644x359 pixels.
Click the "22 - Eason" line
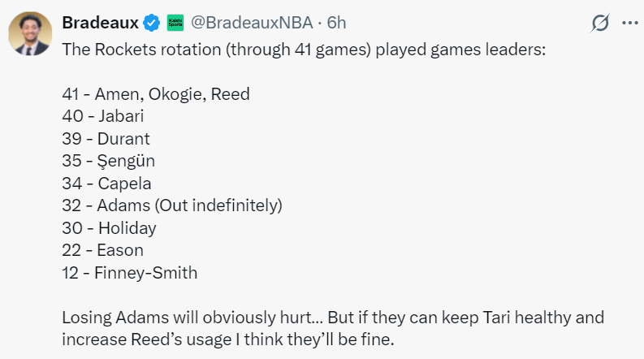coord(102,250)
